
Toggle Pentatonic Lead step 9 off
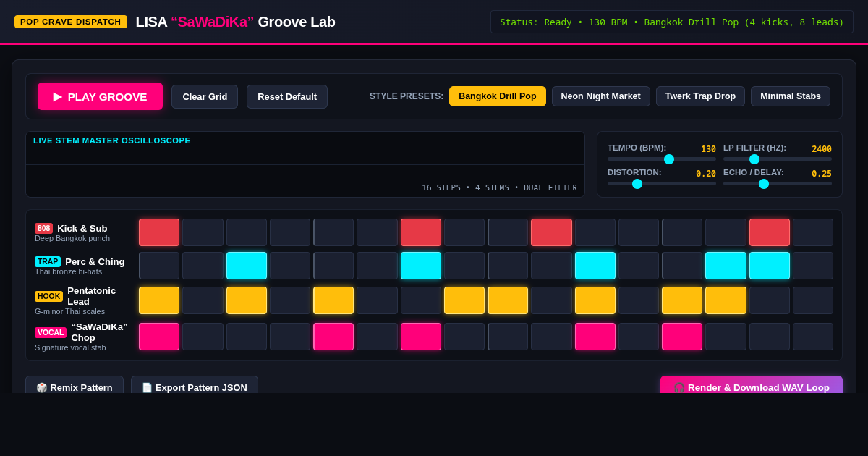coord(508,300)
